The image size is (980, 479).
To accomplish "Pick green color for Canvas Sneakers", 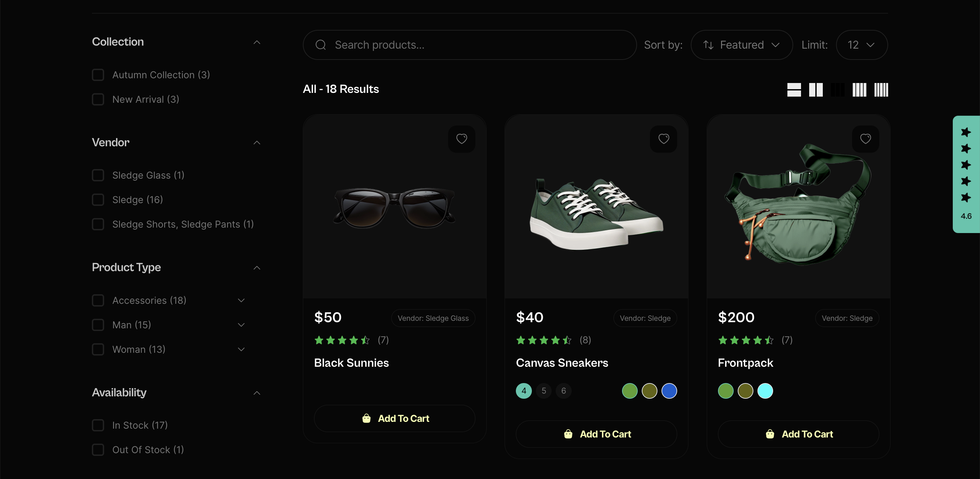I will pyautogui.click(x=630, y=391).
